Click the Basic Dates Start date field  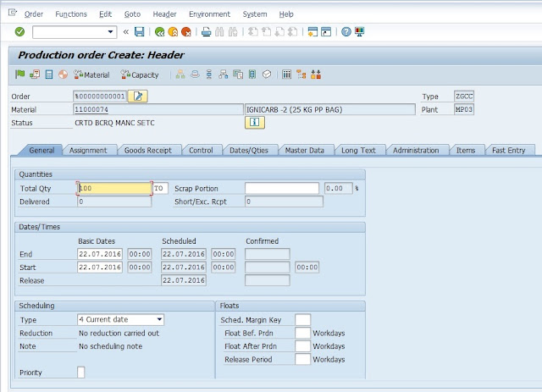click(100, 268)
